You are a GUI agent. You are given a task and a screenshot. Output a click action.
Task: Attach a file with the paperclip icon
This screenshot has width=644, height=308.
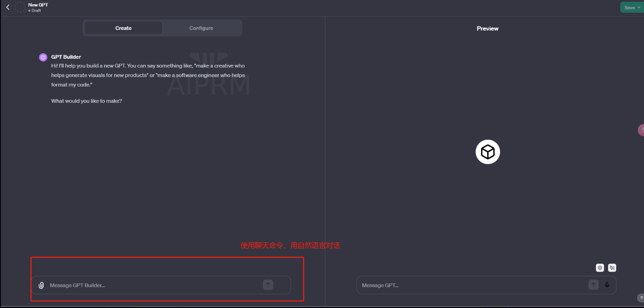(x=41, y=285)
